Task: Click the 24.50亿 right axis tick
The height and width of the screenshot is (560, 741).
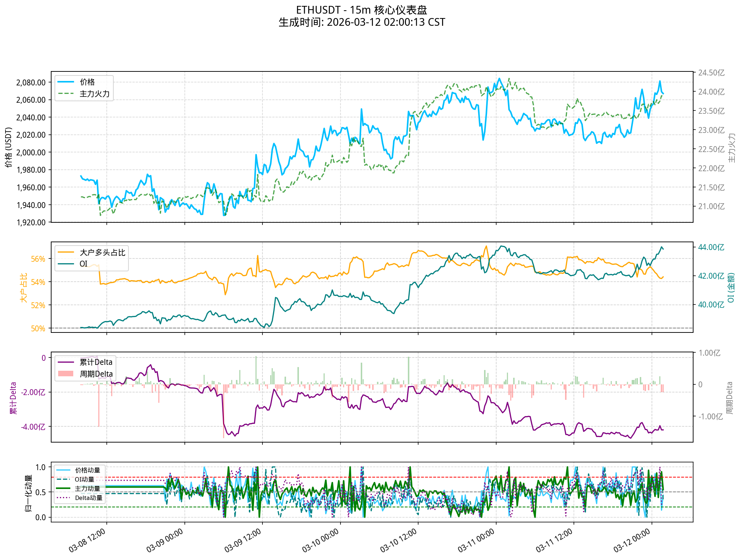Action: [711, 73]
